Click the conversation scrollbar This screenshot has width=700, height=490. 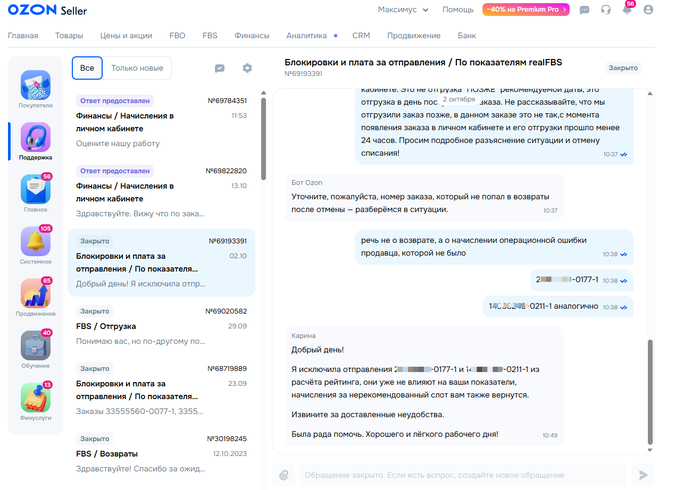click(649, 390)
